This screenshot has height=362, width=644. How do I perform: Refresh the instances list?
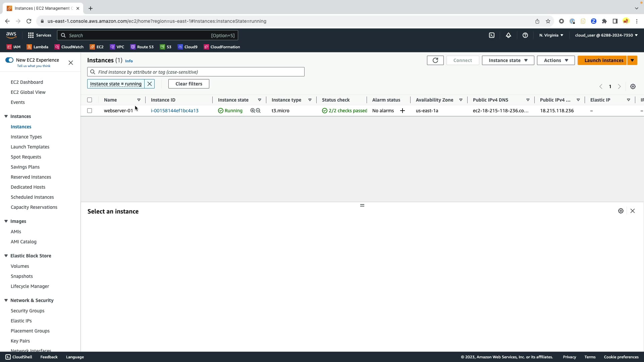tap(435, 60)
